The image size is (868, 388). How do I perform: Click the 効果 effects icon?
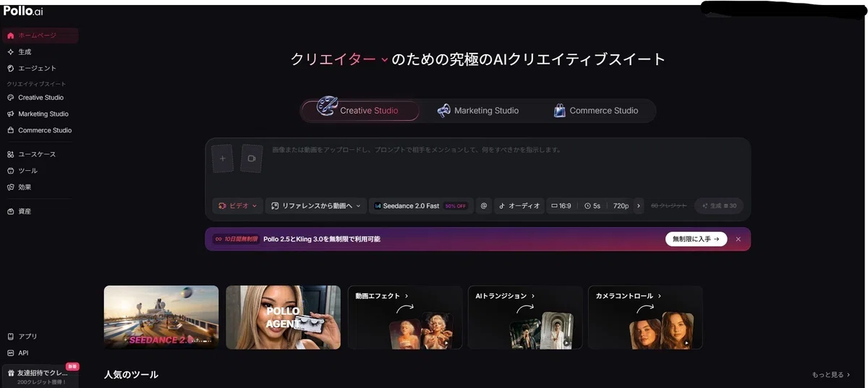pyautogui.click(x=10, y=187)
